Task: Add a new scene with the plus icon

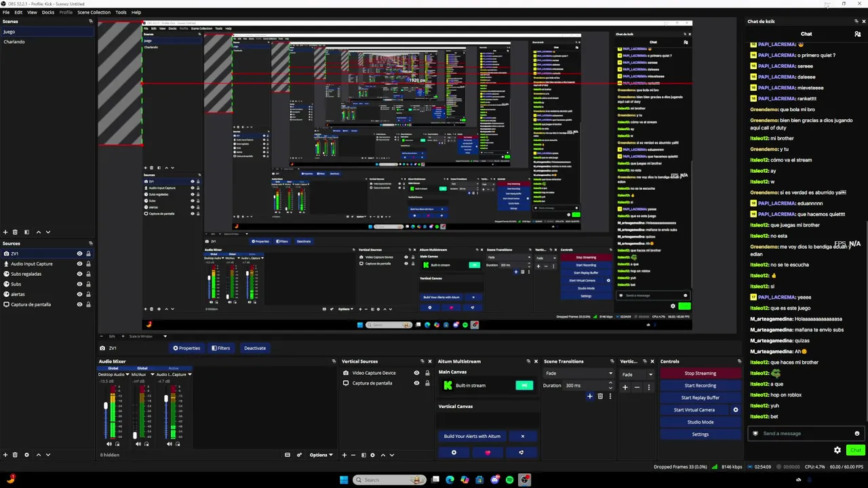Action: point(5,232)
